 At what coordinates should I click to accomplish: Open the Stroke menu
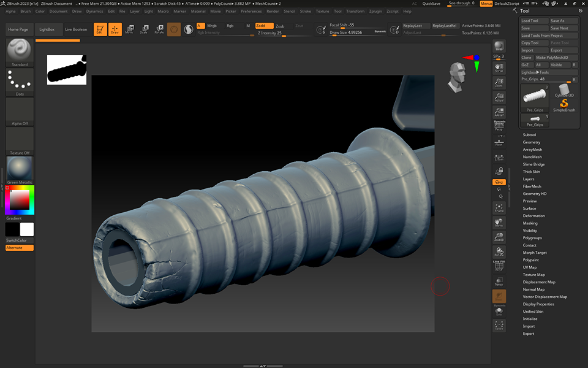[305, 11]
